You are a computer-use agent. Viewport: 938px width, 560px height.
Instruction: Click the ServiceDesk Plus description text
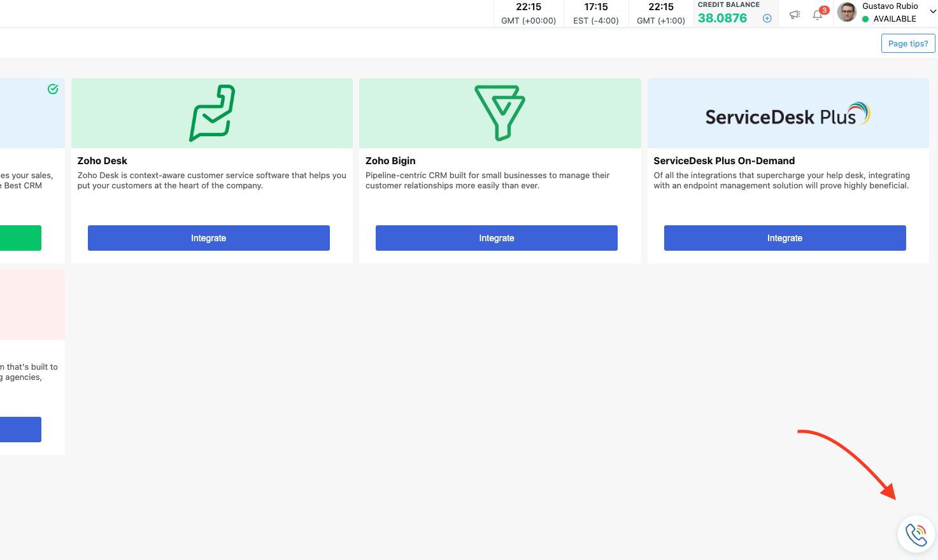[x=782, y=181]
